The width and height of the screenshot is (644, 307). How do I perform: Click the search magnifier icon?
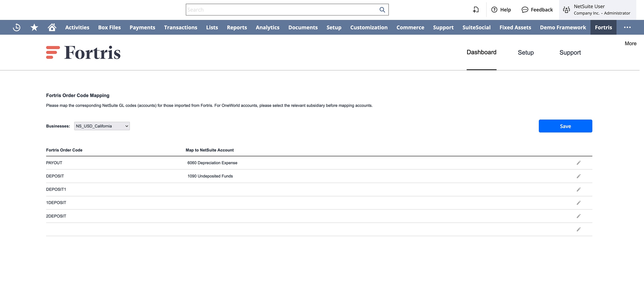coord(382,10)
